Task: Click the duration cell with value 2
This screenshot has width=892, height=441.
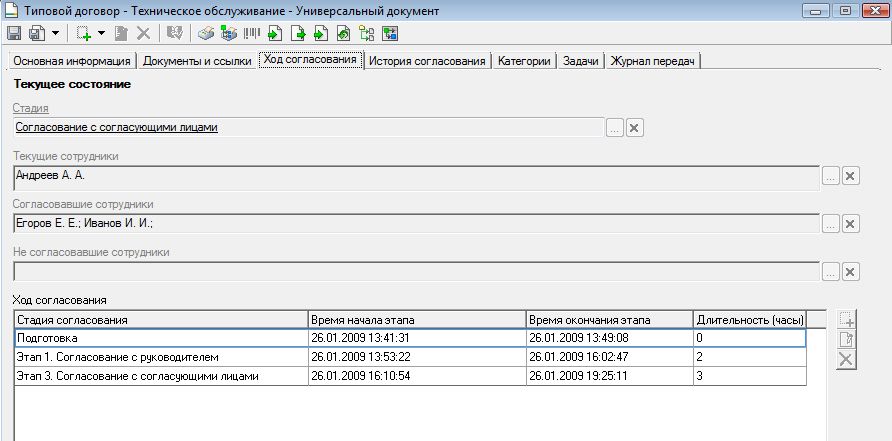Action: (750, 357)
